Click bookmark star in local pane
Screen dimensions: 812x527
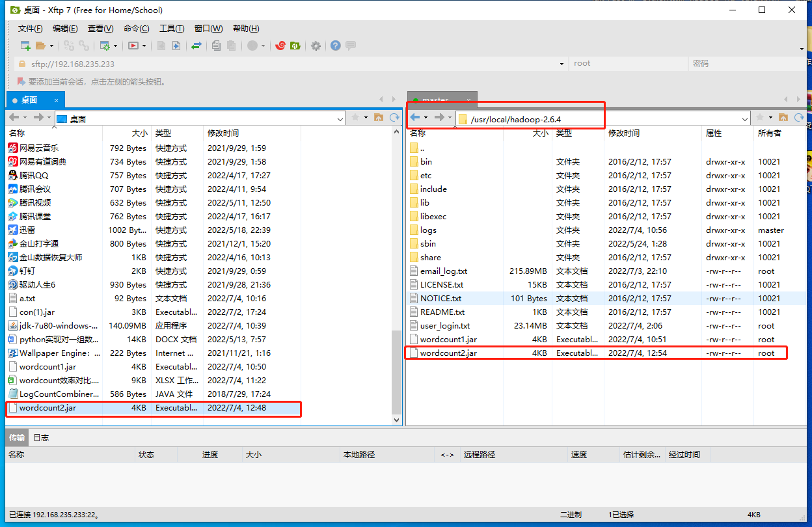(x=355, y=117)
